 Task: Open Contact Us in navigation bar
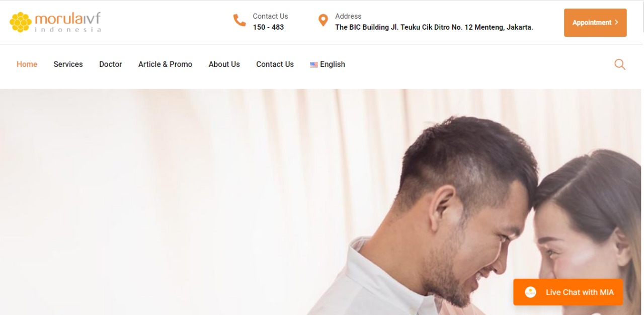pyautogui.click(x=275, y=64)
